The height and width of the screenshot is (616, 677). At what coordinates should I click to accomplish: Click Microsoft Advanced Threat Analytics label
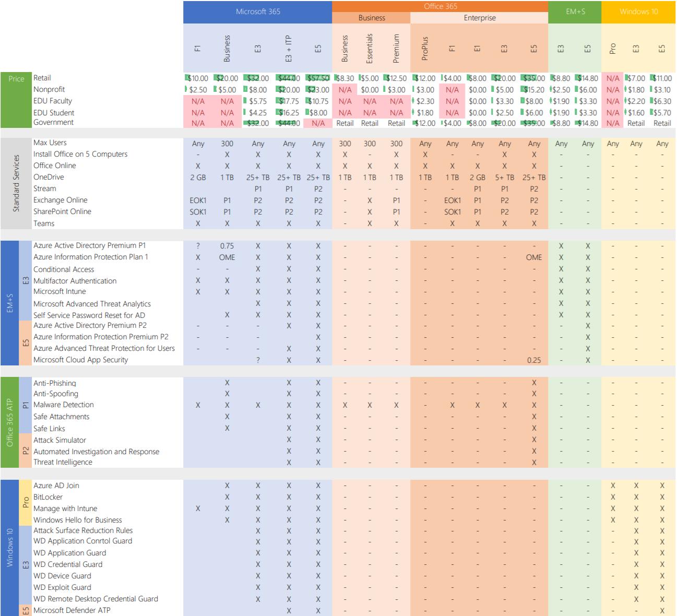pyautogui.click(x=92, y=304)
